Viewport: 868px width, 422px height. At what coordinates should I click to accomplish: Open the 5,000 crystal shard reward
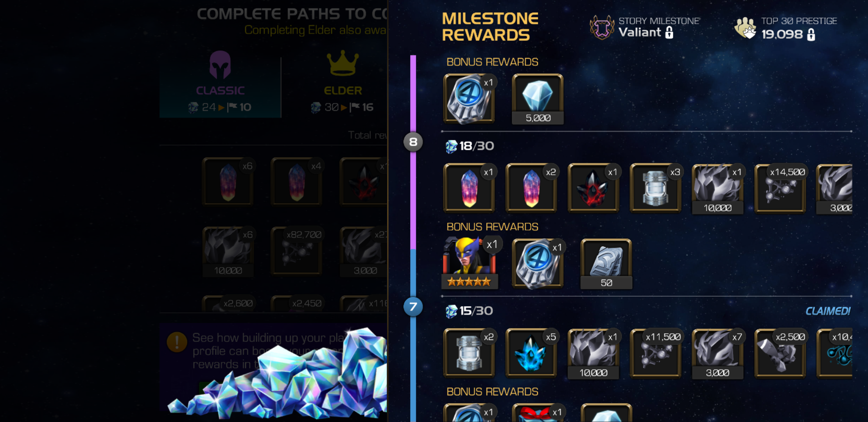pyautogui.click(x=538, y=99)
